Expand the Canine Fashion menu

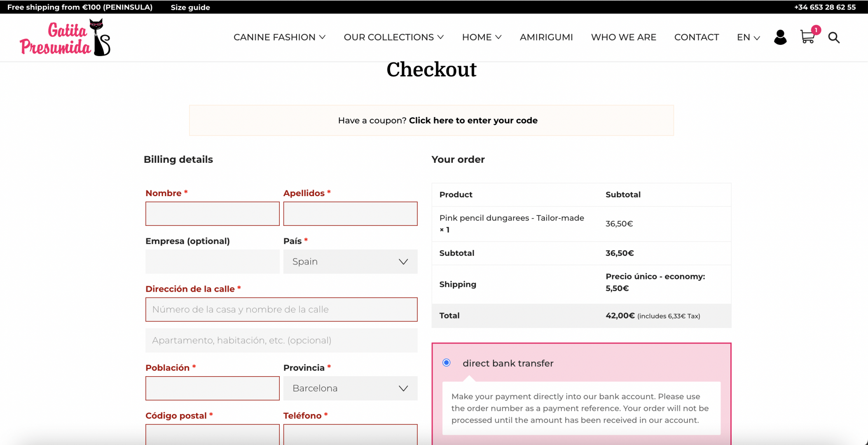(279, 37)
